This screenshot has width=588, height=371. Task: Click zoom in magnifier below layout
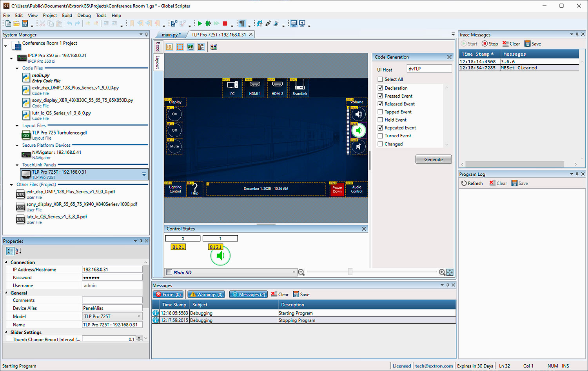tap(442, 272)
